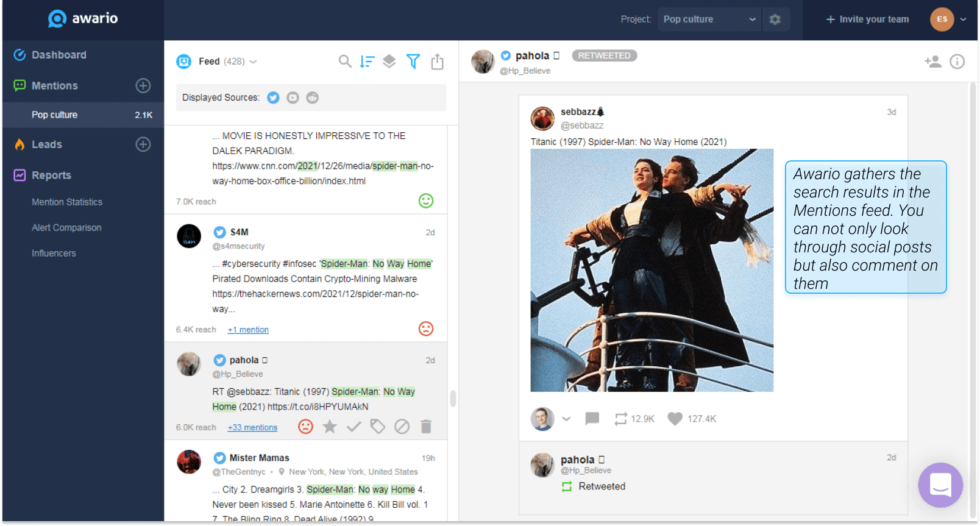Select the S4M mention
980x526 pixels.
point(306,278)
